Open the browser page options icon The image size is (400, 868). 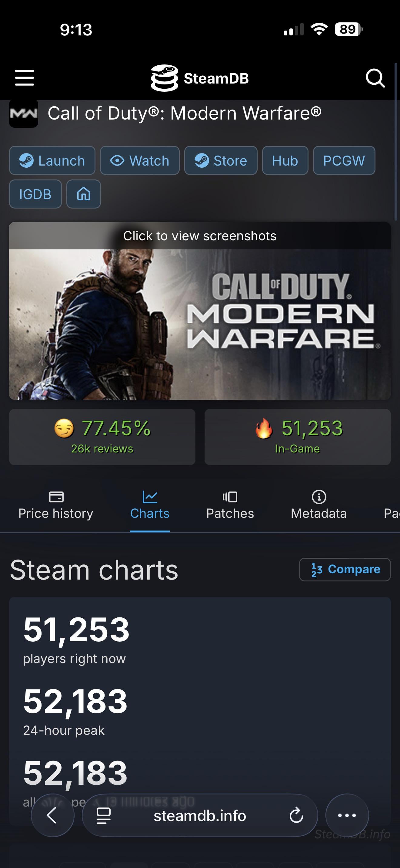coord(104,815)
